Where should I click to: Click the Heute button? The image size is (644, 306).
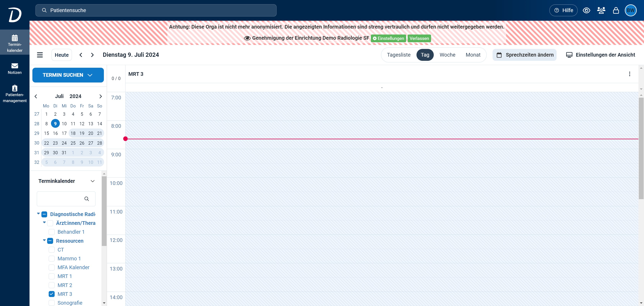point(62,55)
